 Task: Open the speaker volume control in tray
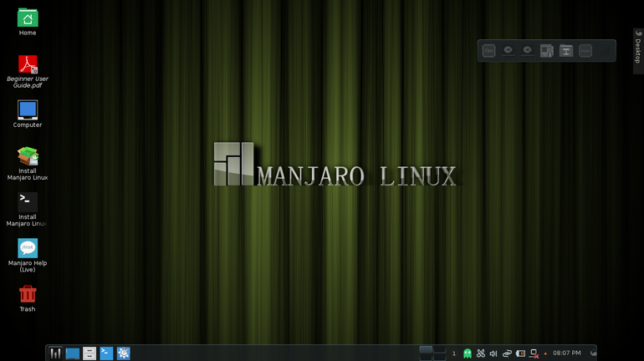493,353
